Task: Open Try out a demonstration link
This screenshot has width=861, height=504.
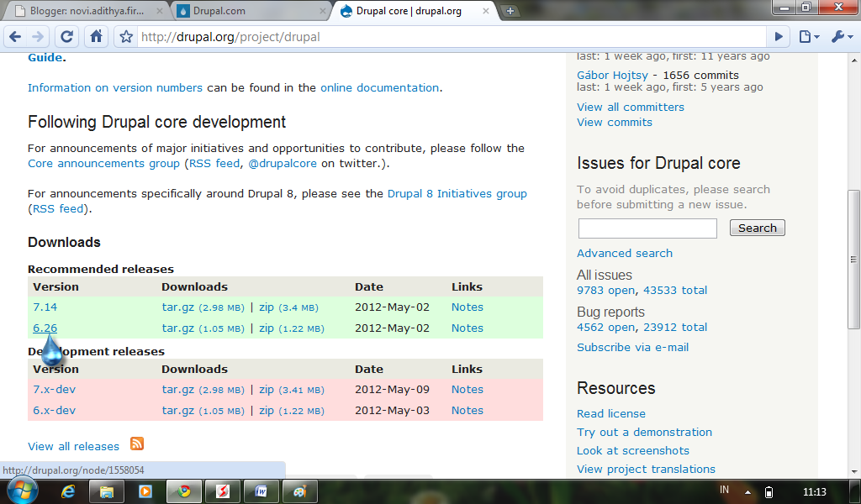Action: point(644,432)
